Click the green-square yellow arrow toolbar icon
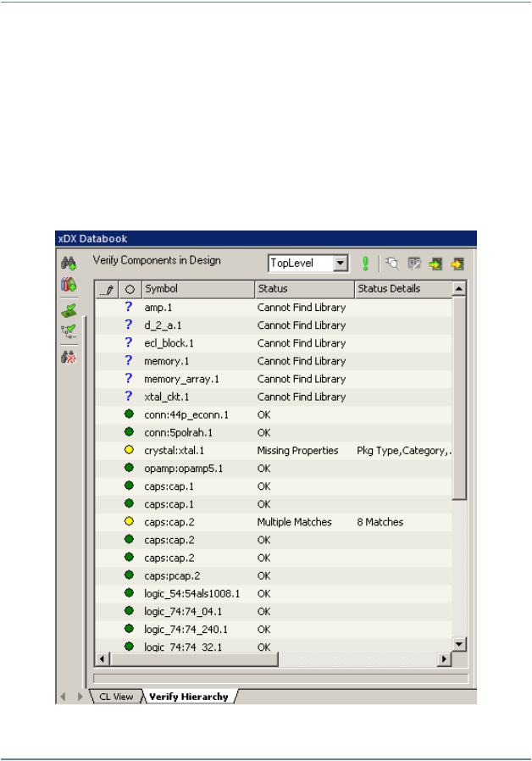Viewport: 532px width, 761px height. [x=435, y=264]
